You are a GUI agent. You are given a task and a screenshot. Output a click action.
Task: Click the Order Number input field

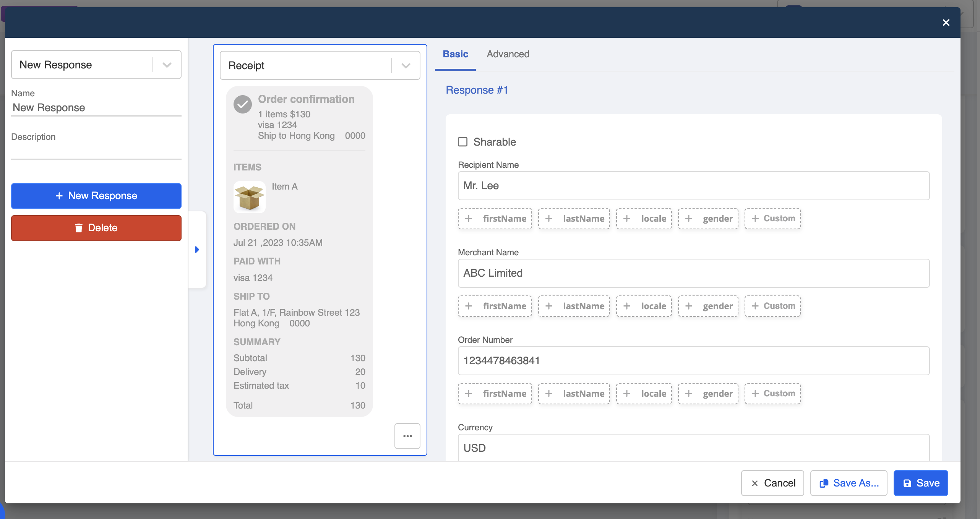pos(693,361)
